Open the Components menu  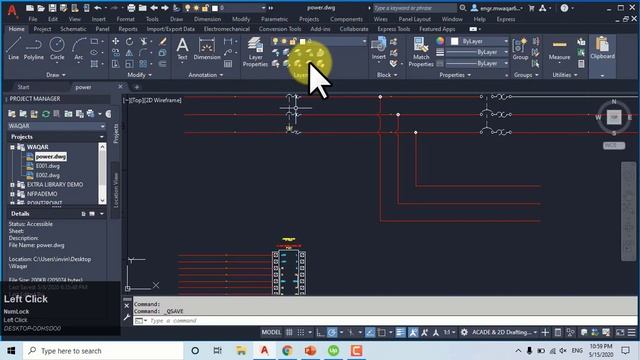pos(346,19)
